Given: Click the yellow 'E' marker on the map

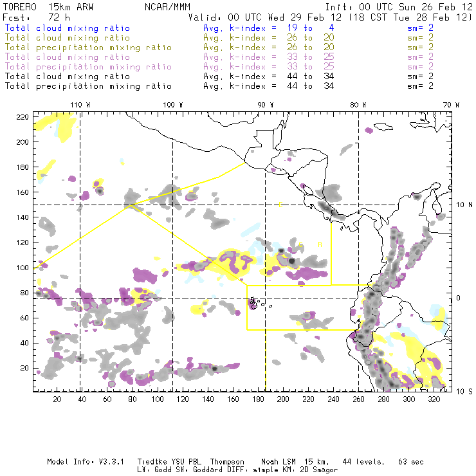Looking at the screenshot, I should (280, 205).
